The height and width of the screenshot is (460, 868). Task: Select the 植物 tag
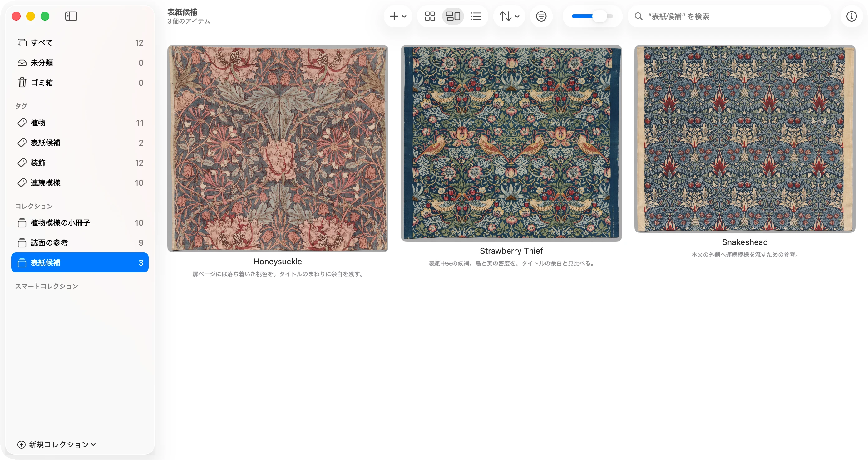[80, 123]
